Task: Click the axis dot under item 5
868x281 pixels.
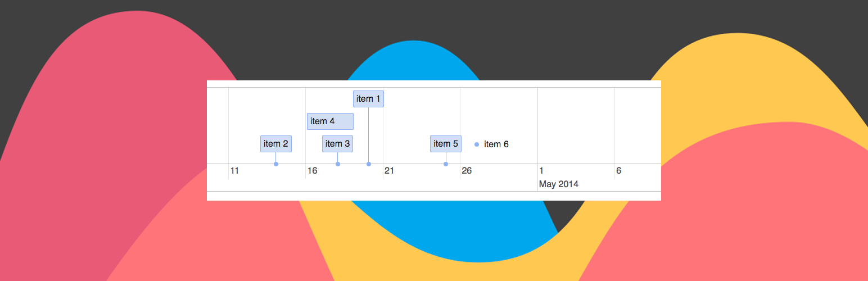Action: point(446,164)
